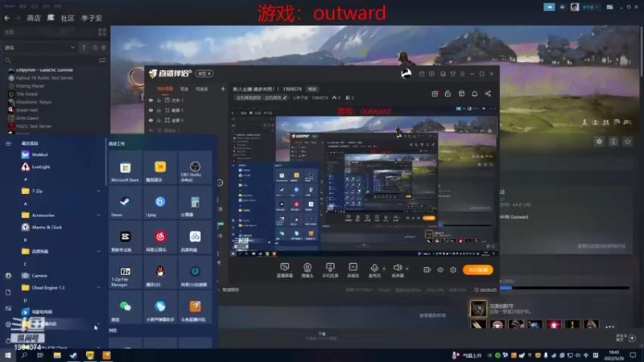Click the orange 关闭直播 button
The image size is (644, 362).
tap(477, 270)
